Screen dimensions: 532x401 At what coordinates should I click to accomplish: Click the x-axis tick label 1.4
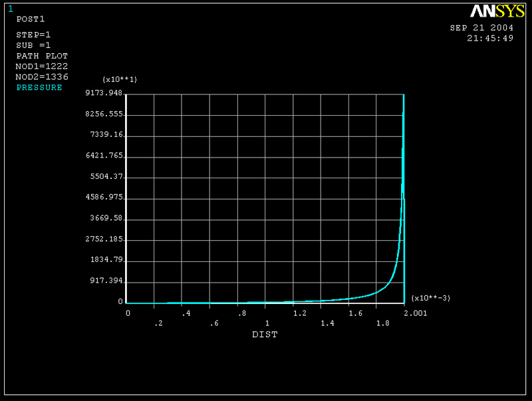tap(327, 324)
